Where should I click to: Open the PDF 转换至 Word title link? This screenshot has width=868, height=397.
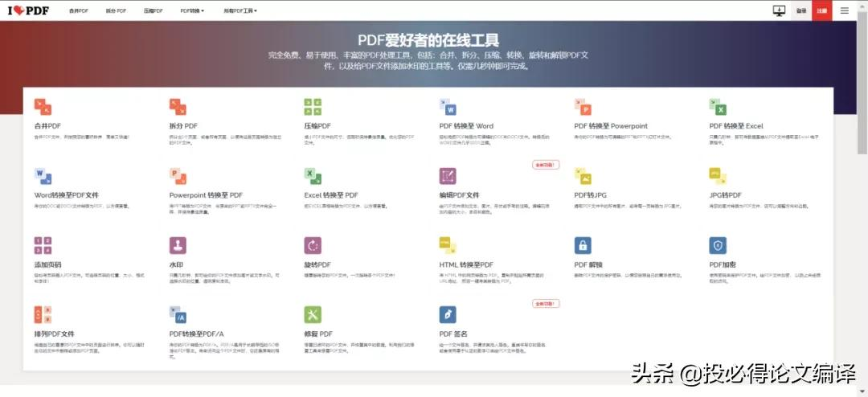[x=466, y=125]
